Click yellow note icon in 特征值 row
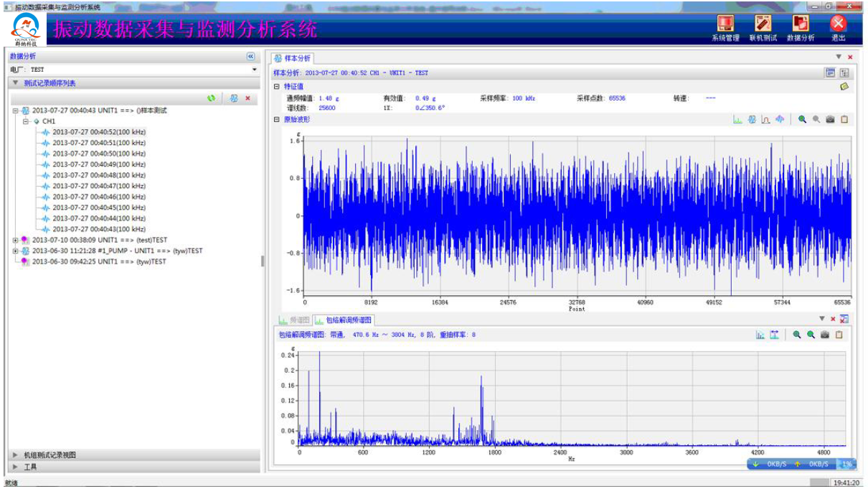Screen dimensions: 868x489 coord(844,86)
